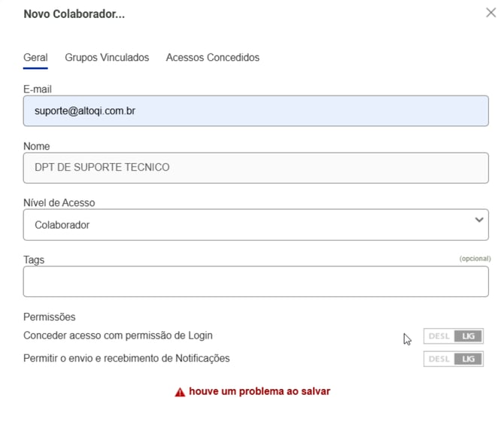504x422 pixels.
Task: Click the Novo Colaborador dialog title
Action: click(x=74, y=14)
